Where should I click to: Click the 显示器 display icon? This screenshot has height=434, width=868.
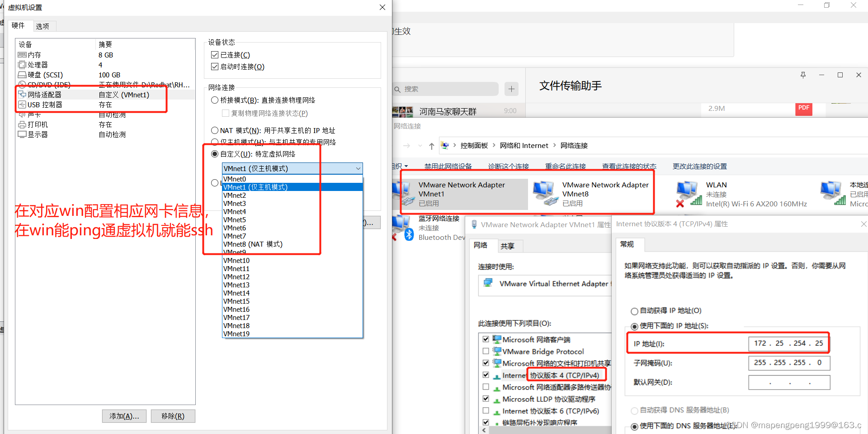tap(22, 134)
